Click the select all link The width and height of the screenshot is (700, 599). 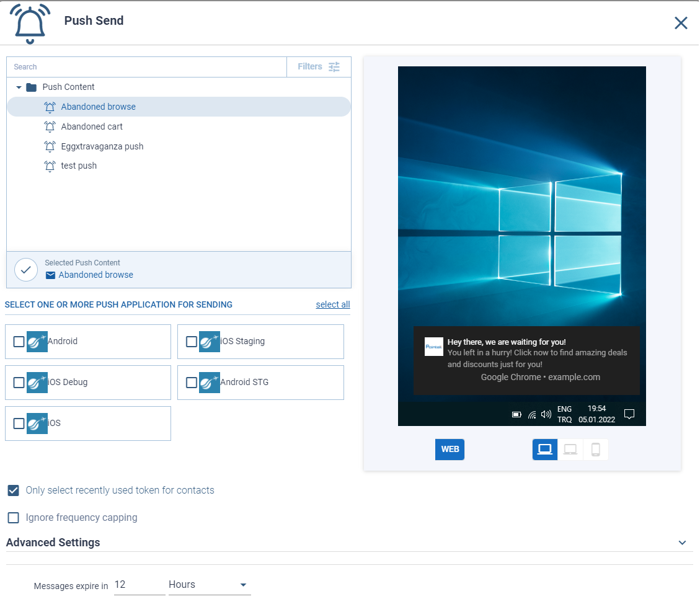(332, 304)
